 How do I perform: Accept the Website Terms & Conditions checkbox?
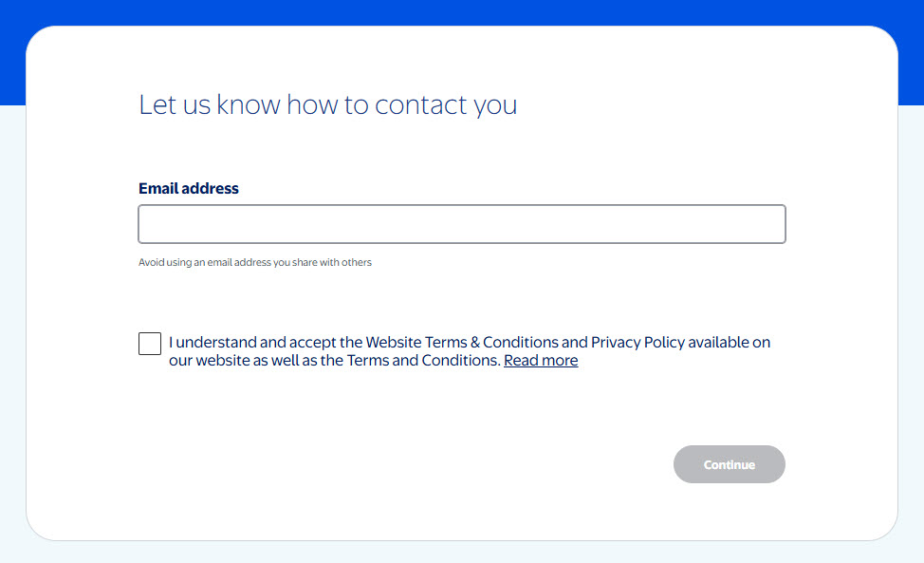coord(150,344)
